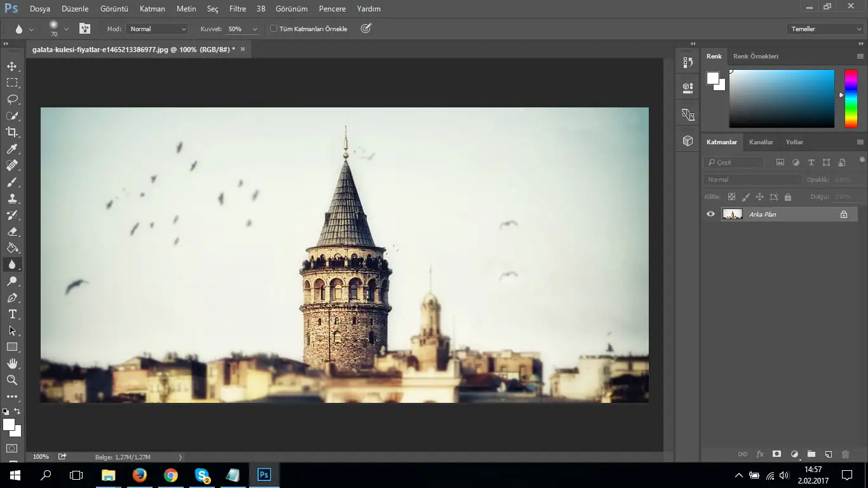Select the Brush tool

[12, 181]
